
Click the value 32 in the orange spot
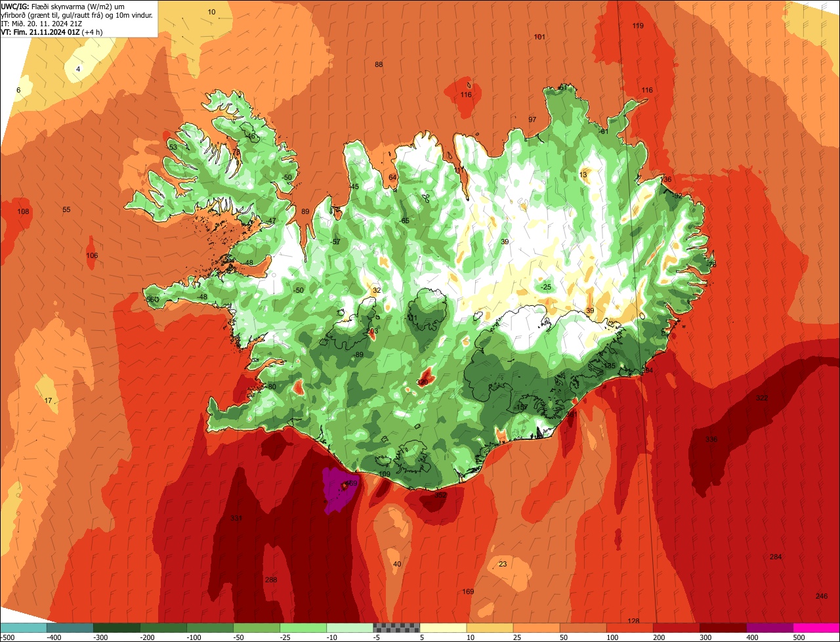(377, 290)
